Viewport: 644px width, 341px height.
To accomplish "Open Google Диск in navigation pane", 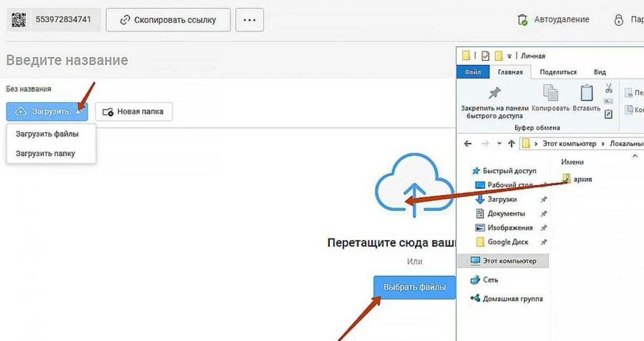I will 502,242.
